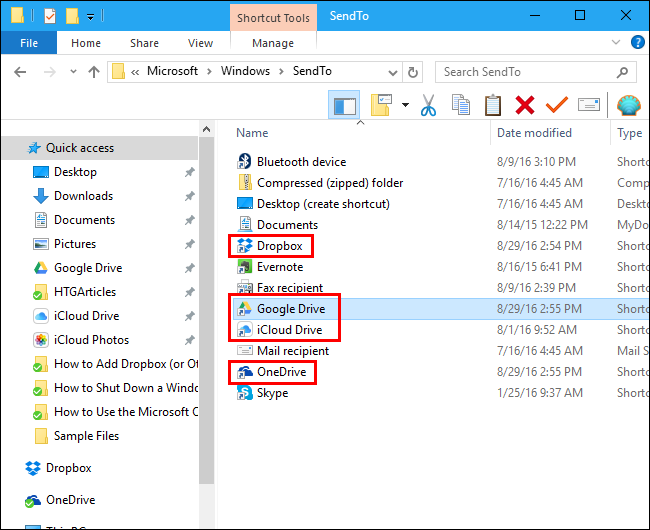Click the Search SendTo field

click(536, 72)
